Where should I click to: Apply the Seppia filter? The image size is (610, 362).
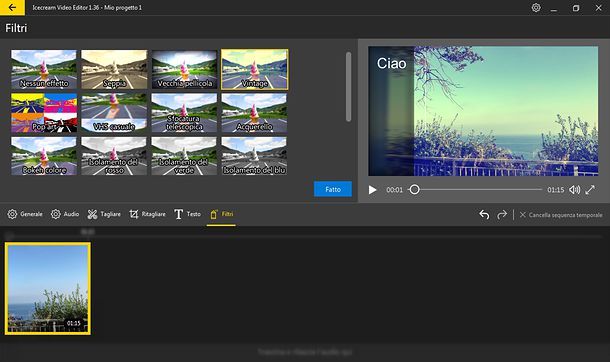coord(114,69)
